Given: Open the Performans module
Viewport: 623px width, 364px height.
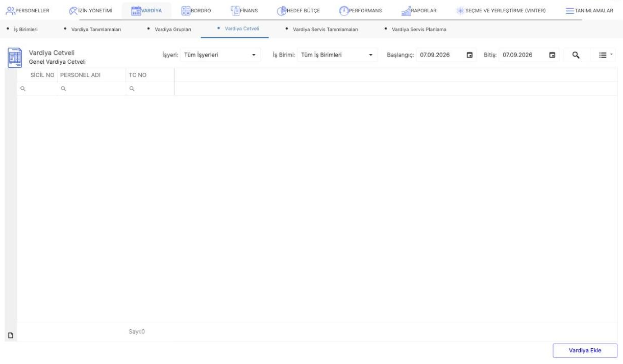Looking at the screenshot, I should [361, 10].
